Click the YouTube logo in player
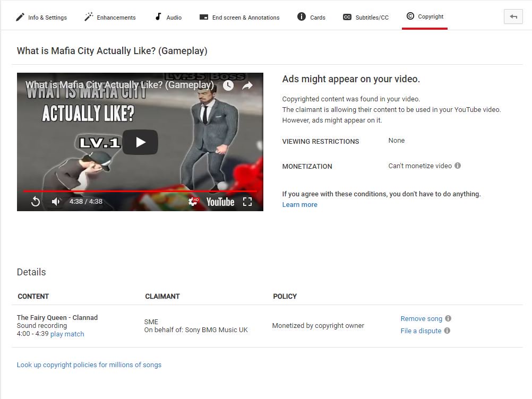This screenshot has width=532, height=399. (220, 202)
